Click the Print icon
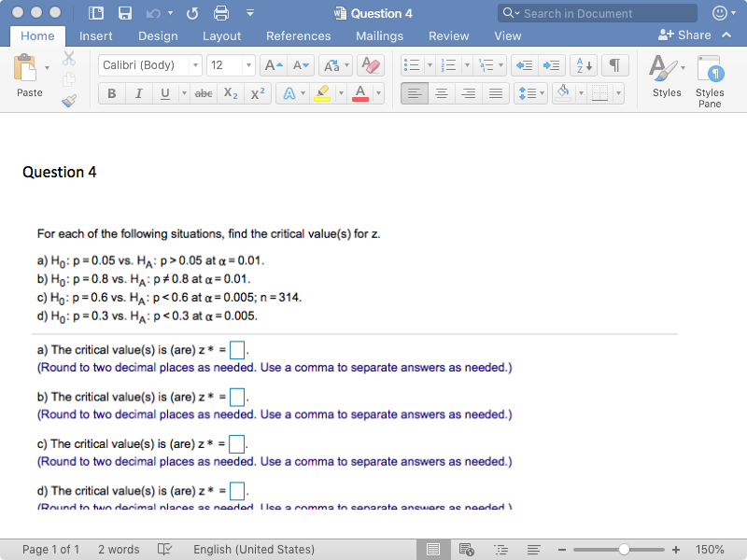The width and height of the screenshot is (747, 560). pos(221,13)
